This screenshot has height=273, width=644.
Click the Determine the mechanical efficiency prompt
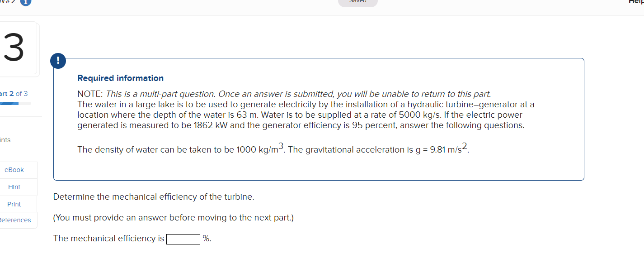154,196
